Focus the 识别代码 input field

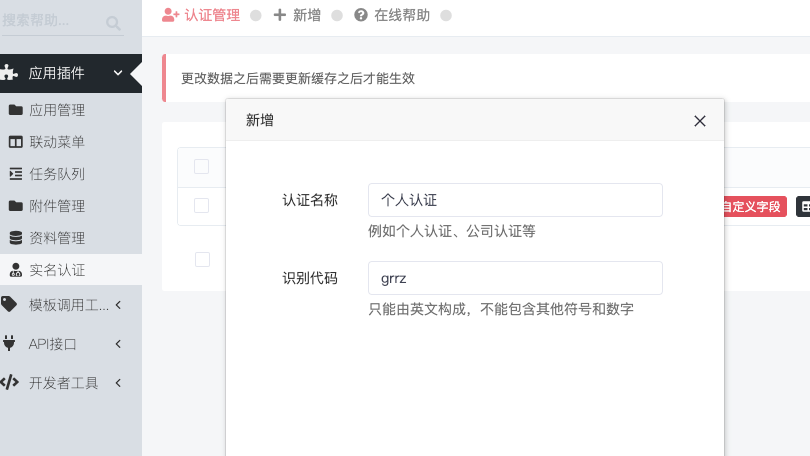pyautogui.click(x=515, y=278)
